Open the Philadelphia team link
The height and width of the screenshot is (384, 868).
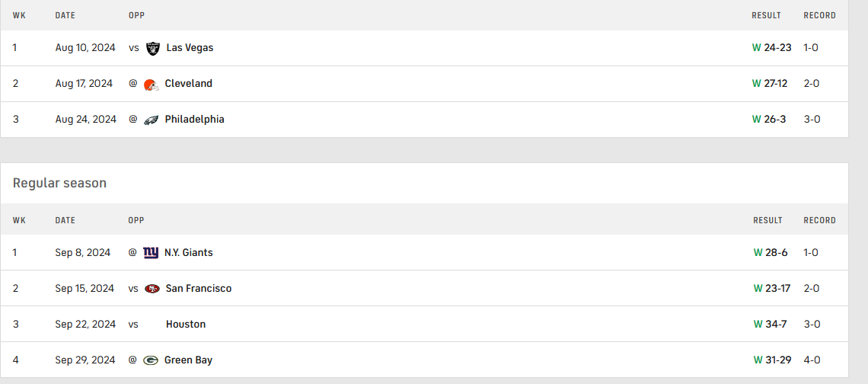(194, 120)
